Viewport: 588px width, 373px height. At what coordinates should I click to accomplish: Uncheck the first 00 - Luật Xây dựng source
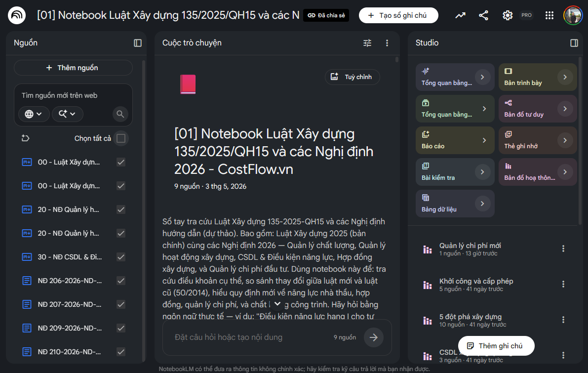[121, 162]
